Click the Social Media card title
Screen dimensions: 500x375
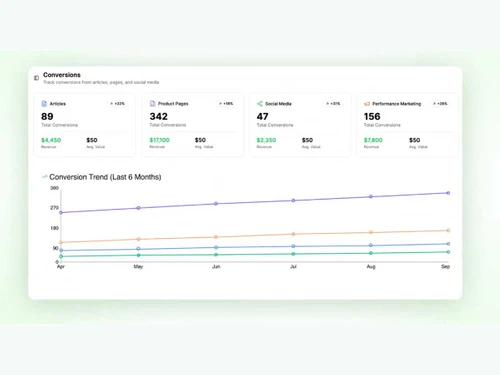pos(278,104)
